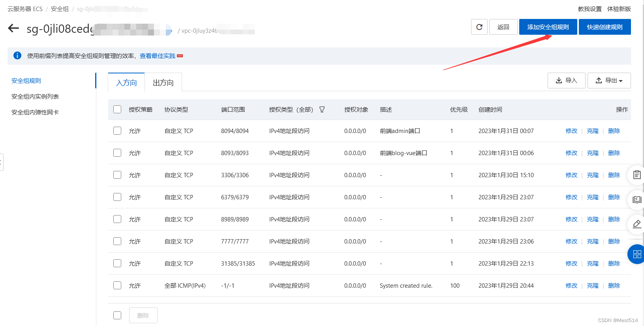The image size is (644, 326).
Task: Expand the 导出 export dropdown
Action: point(609,81)
